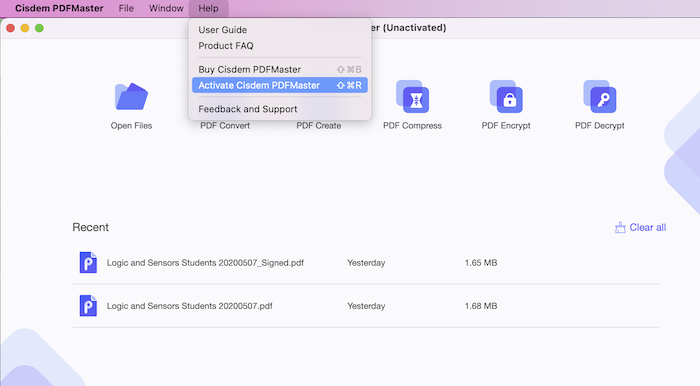Select Activate Cisdem PDFMaster menu item

click(x=280, y=85)
